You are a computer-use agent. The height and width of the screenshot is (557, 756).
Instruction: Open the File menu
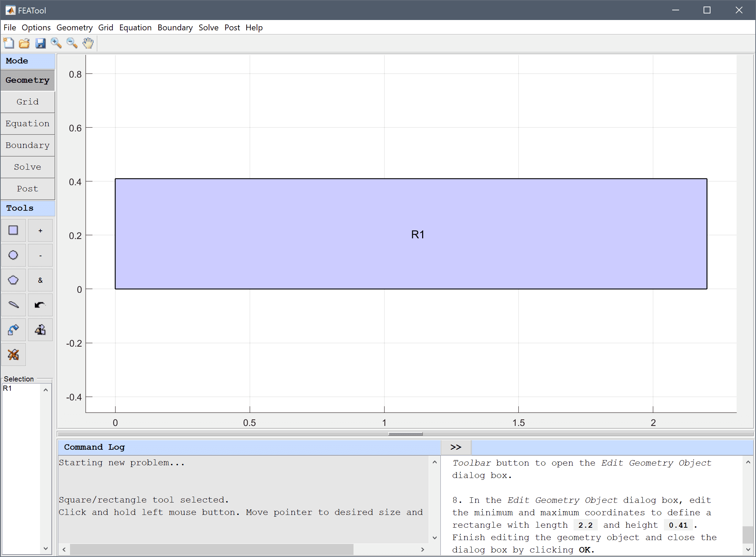(10, 28)
